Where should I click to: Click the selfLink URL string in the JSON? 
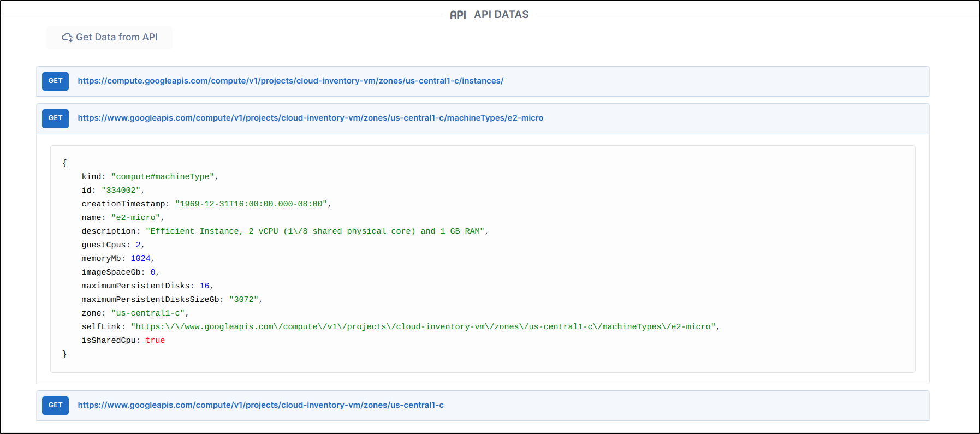423,326
